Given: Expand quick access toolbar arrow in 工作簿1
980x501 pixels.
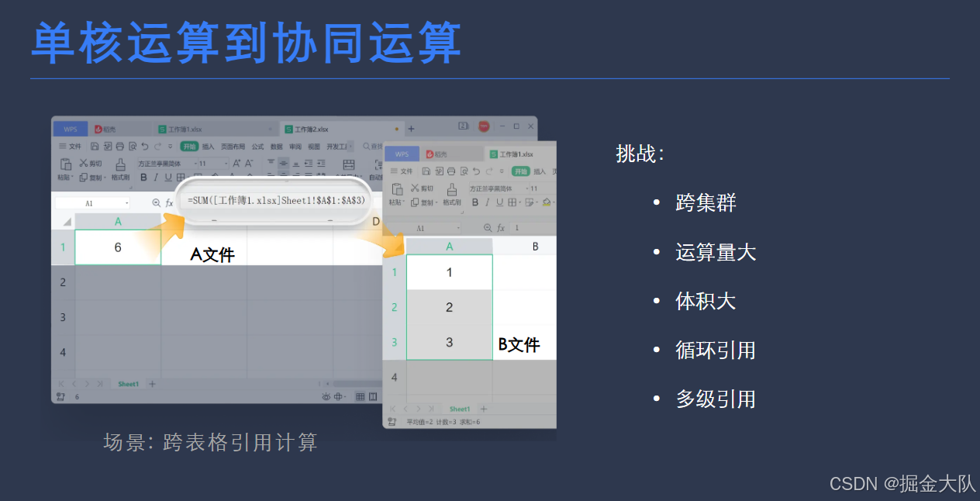Looking at the screenshot, I should [502, 171].
